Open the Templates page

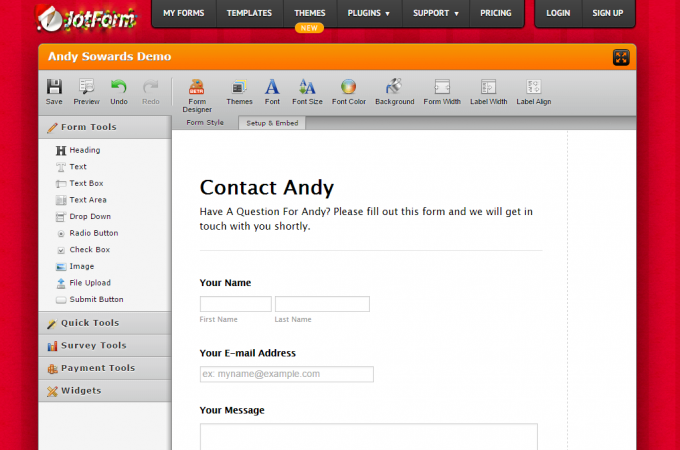249,13
